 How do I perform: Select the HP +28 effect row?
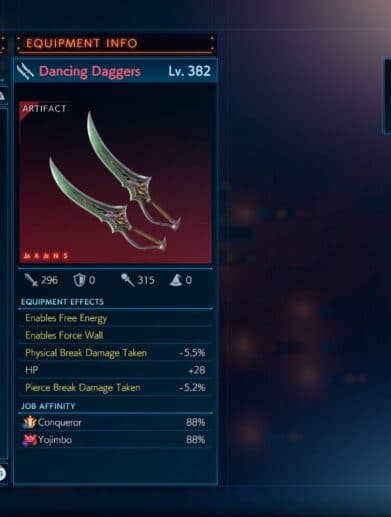click(x=115, y=370)
